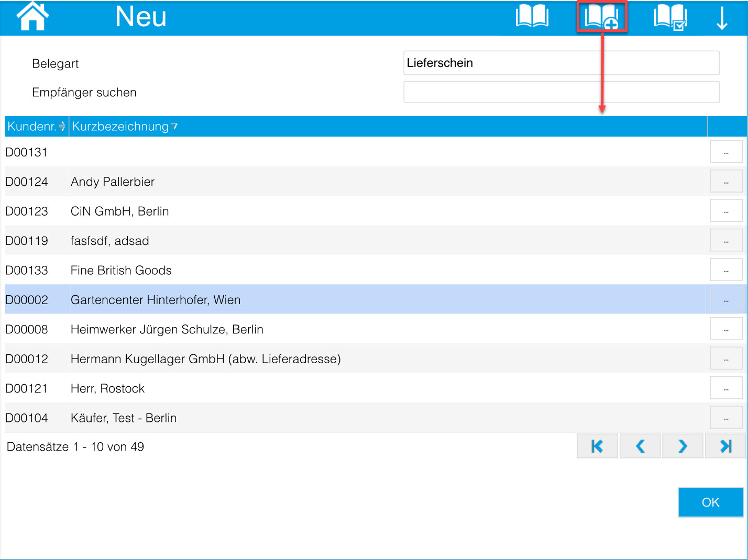The height and width of the screenshot is (560, 748).
Task: Open the plain book icon in header
Action: [532, 16]
